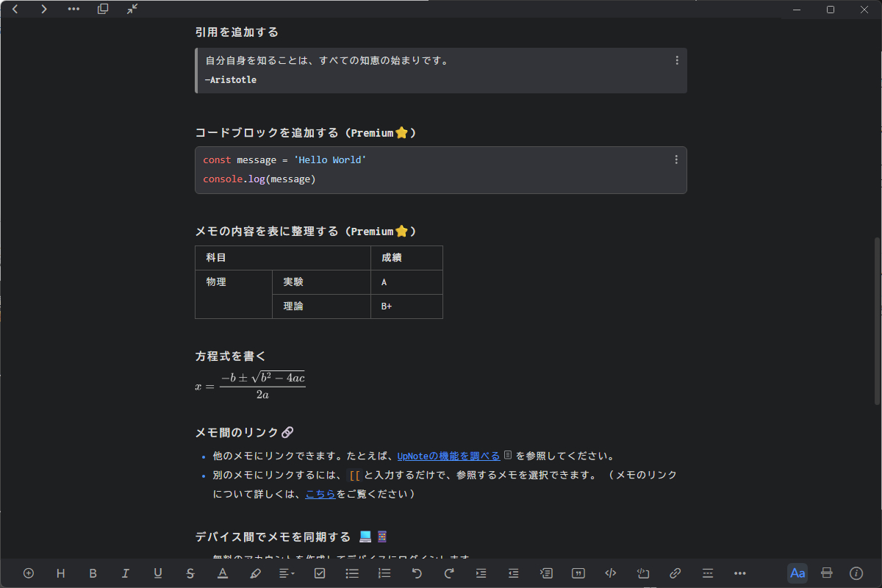Viewport: 882px width, 588px height.
Task: Open the more options toolbar menu
Action: click(x=739, y=573)
